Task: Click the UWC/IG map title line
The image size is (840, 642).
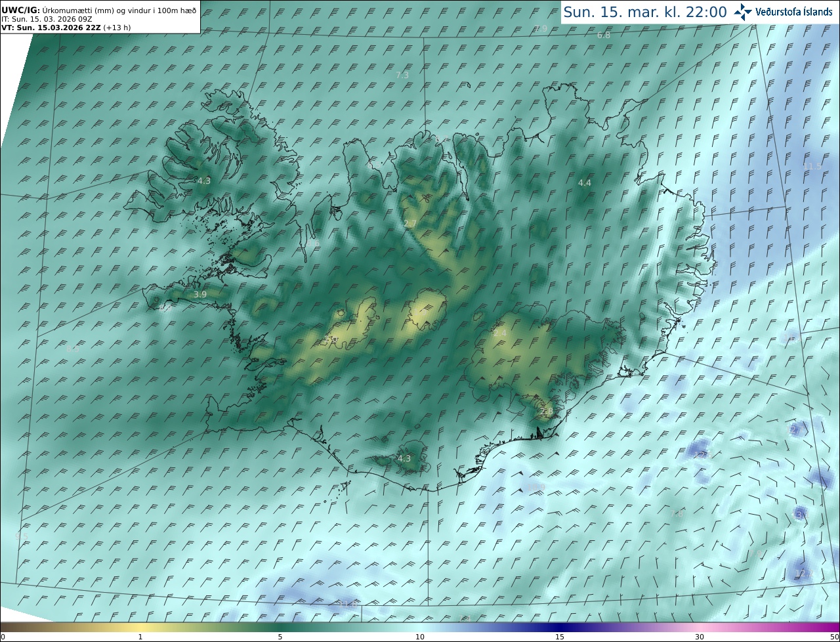Action: click(98, 10)
